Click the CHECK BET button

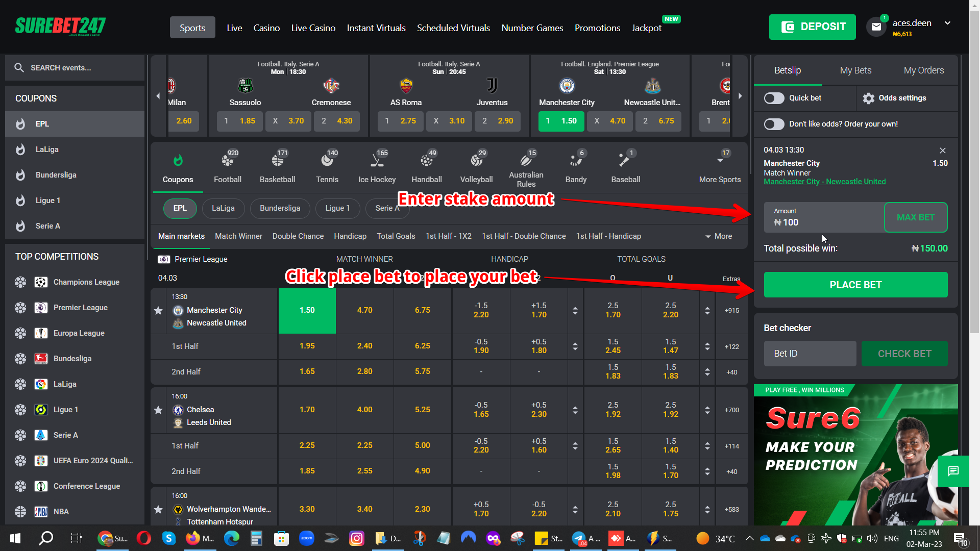[x=904, y=354]
